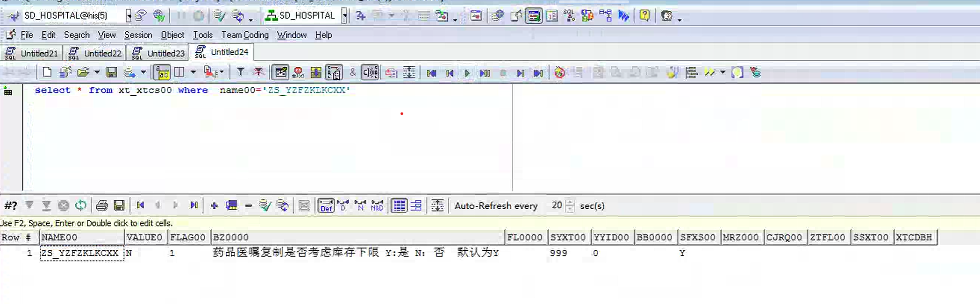Increase the Auto-Refresh interval stepper
Image resolution: width=980 pixels, height=304 pixels.
click(x=570, y=202)
